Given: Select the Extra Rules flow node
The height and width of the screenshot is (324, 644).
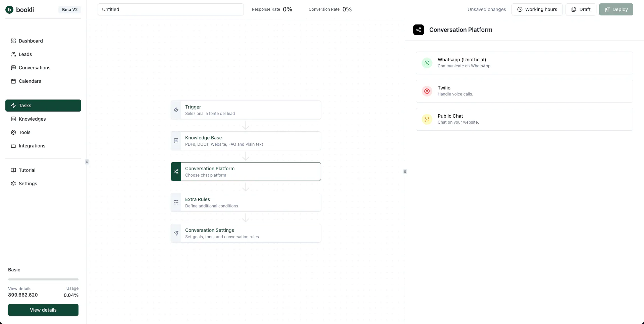Looking at the screenshot, I should click(246, 202).
